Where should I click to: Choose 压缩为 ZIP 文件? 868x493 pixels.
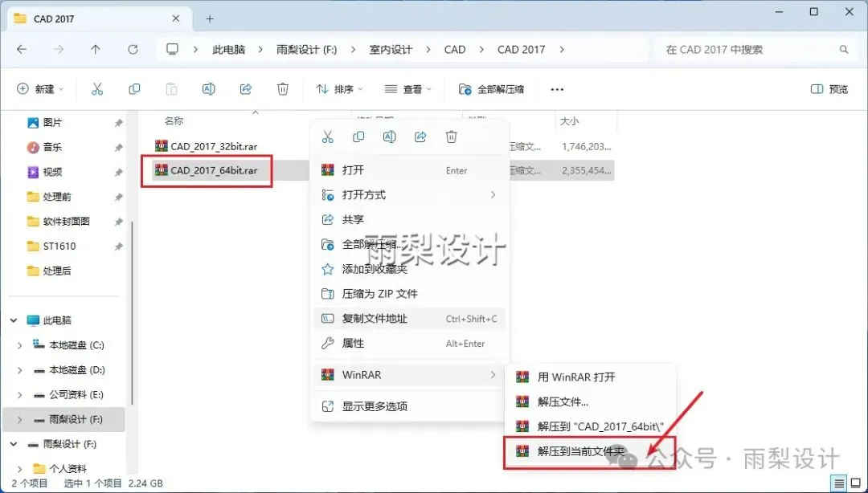410,294
